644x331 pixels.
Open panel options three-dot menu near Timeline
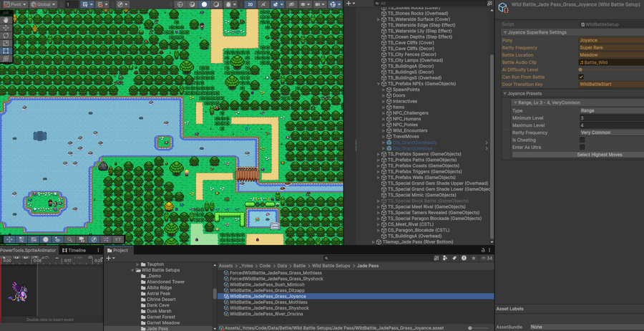[98, 251]
